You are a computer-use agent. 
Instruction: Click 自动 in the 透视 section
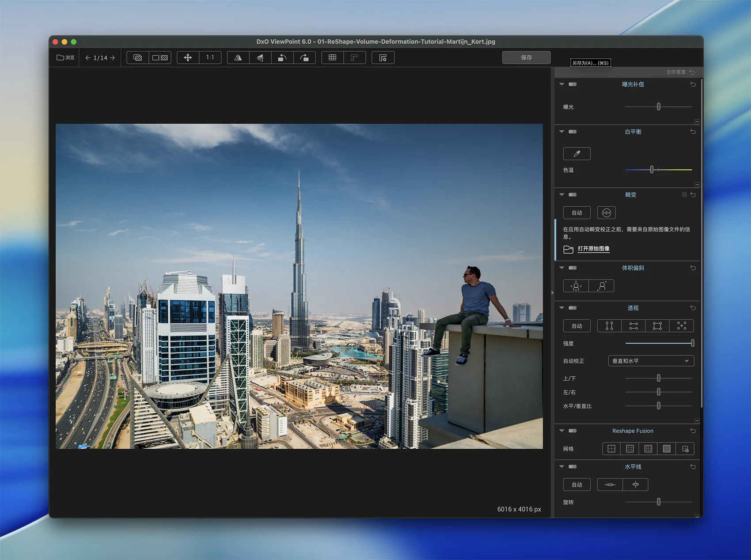(x=577, y=326)
